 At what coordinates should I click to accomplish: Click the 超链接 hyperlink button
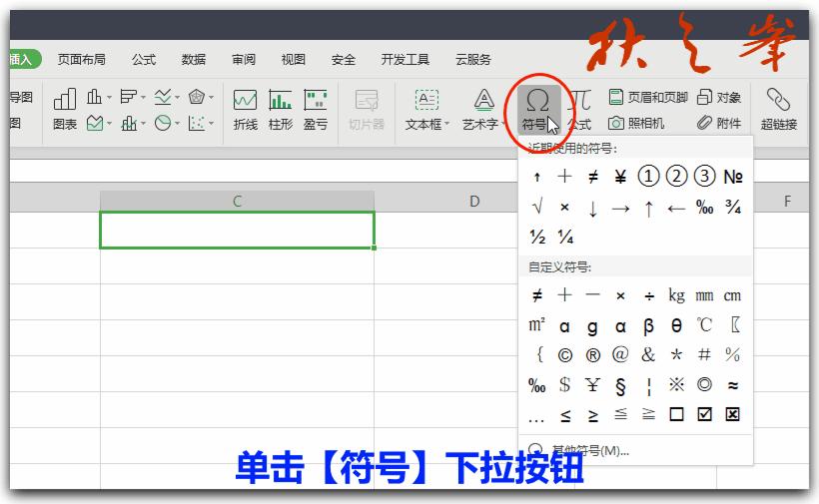pyautogui.click(x=778, y=110)
